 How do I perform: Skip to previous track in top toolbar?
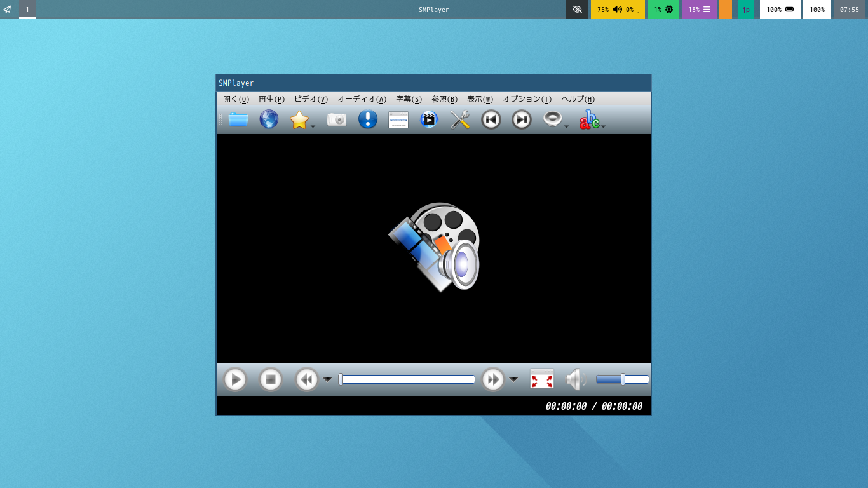491,119
